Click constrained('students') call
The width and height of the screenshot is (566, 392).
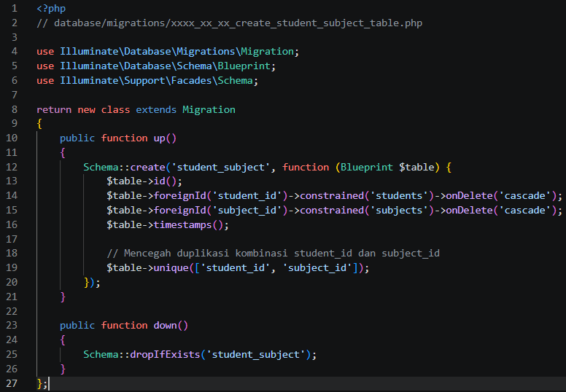pos(367,196)
